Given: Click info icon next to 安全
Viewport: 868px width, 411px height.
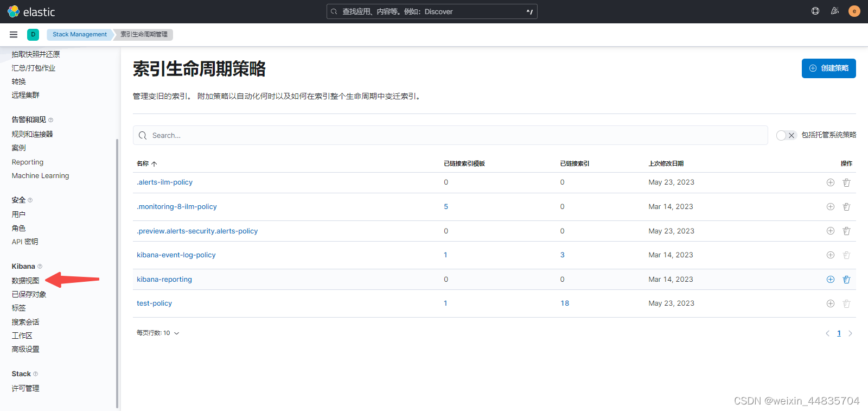Looking at the screenshot, I should click(x=30, y=200).
